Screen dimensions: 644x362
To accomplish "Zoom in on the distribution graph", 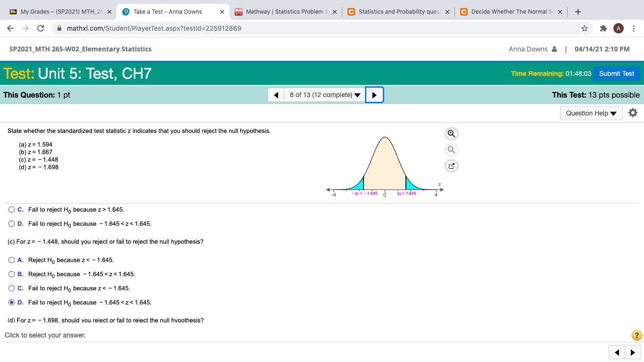I will coord(451,133).
